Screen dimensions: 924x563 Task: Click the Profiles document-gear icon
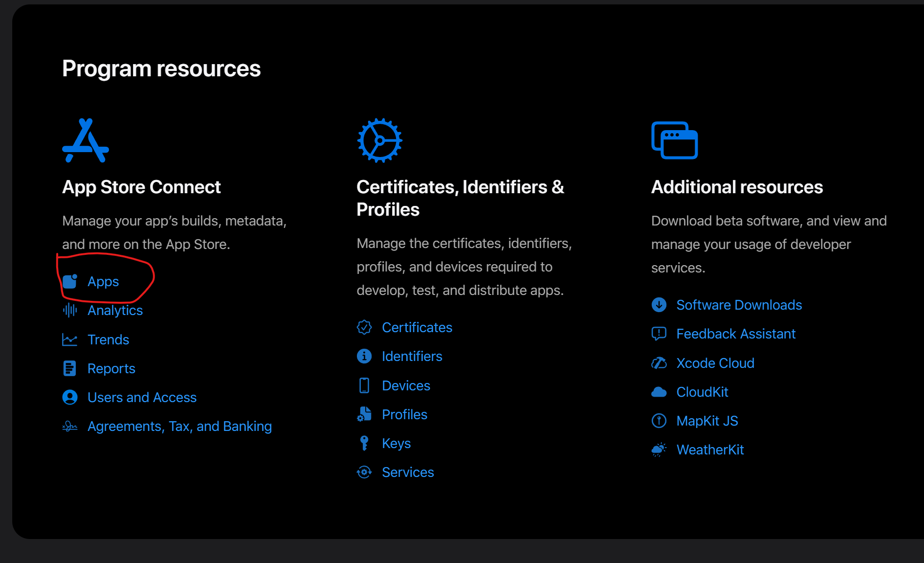click(x=364, y=414)
